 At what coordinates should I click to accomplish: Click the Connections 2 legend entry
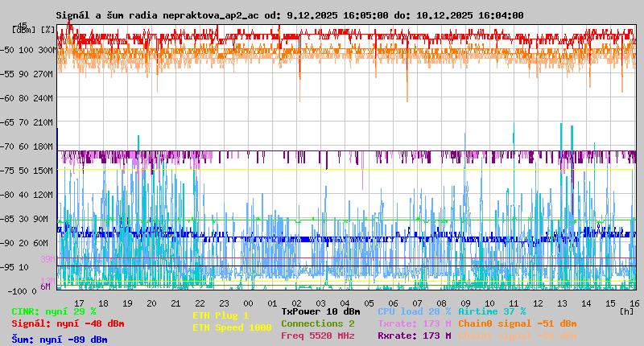coord(317,323)
